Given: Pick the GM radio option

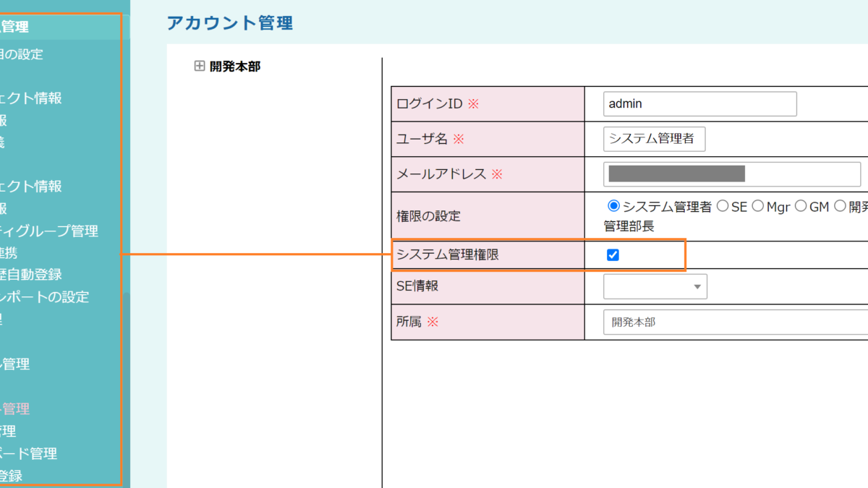Looking at the screenshot, I should coord(800,207).
